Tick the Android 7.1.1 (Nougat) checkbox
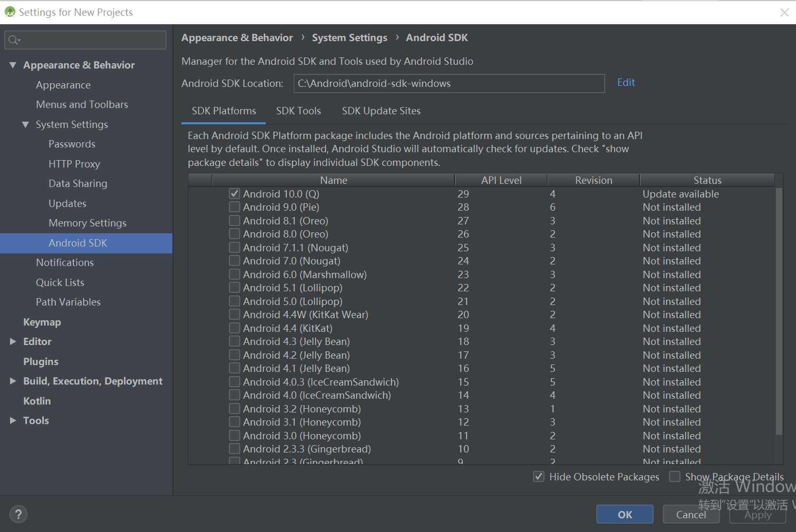Image resolution: width=796 pixels, height=532 pixels. [235, 248]
